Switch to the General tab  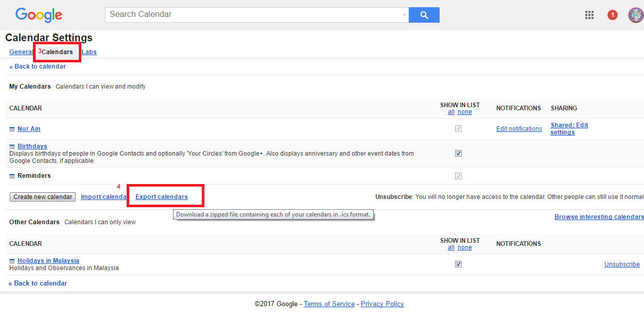point(21,52)
